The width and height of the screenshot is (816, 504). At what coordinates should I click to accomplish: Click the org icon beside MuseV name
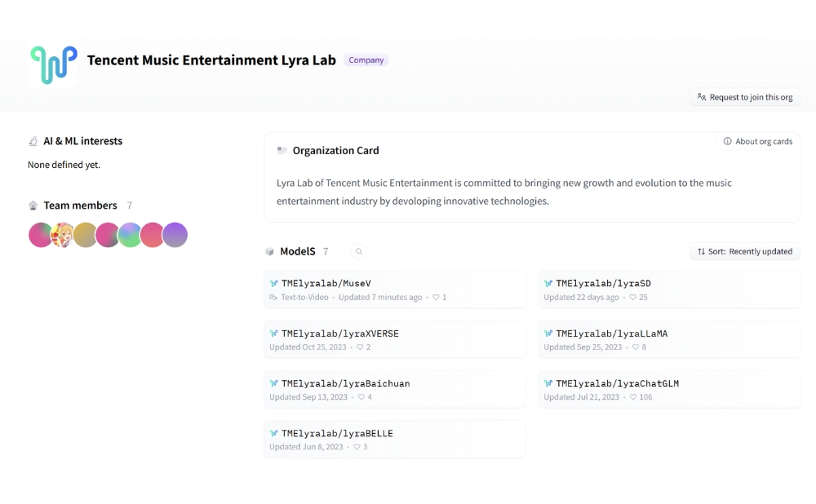click(273, 284)
